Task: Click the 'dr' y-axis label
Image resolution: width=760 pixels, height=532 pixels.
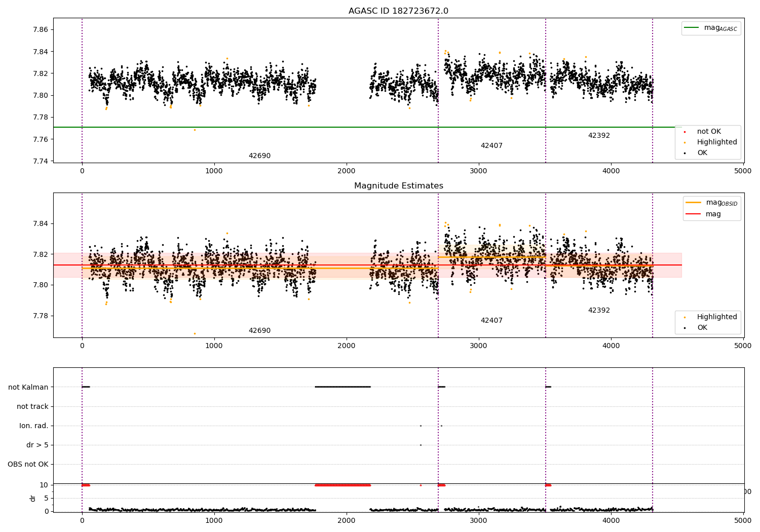Action: pos(33,498)
